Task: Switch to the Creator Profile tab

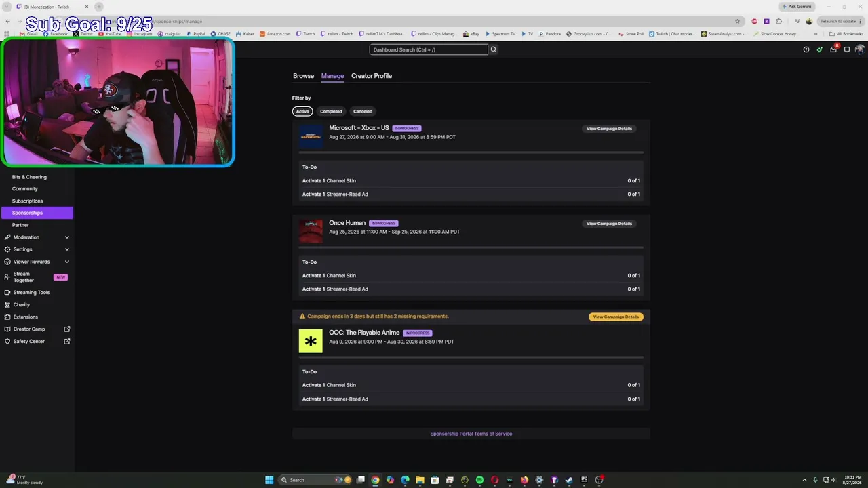Action: (x=372, y=76)
